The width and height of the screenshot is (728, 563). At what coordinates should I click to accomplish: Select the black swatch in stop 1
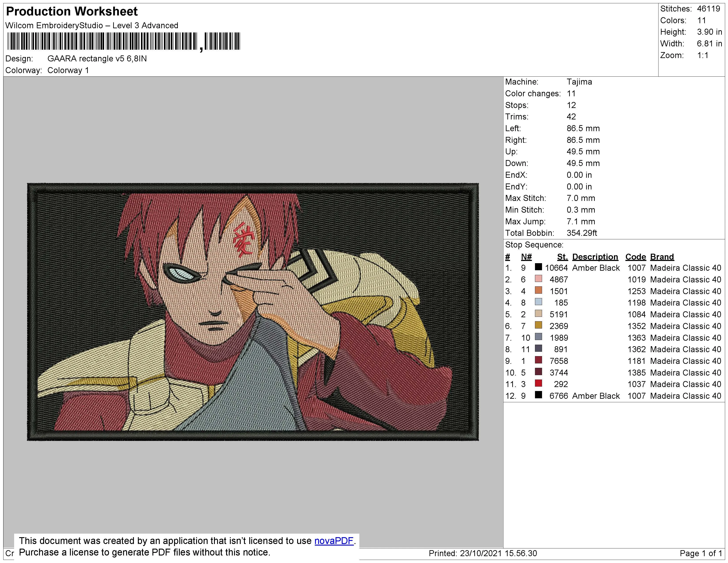coord(538,267)
